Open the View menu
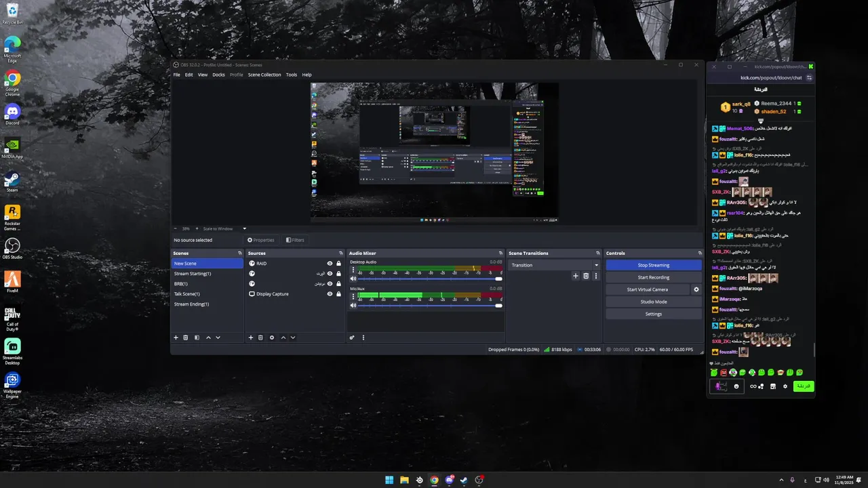 coord(203,75)
